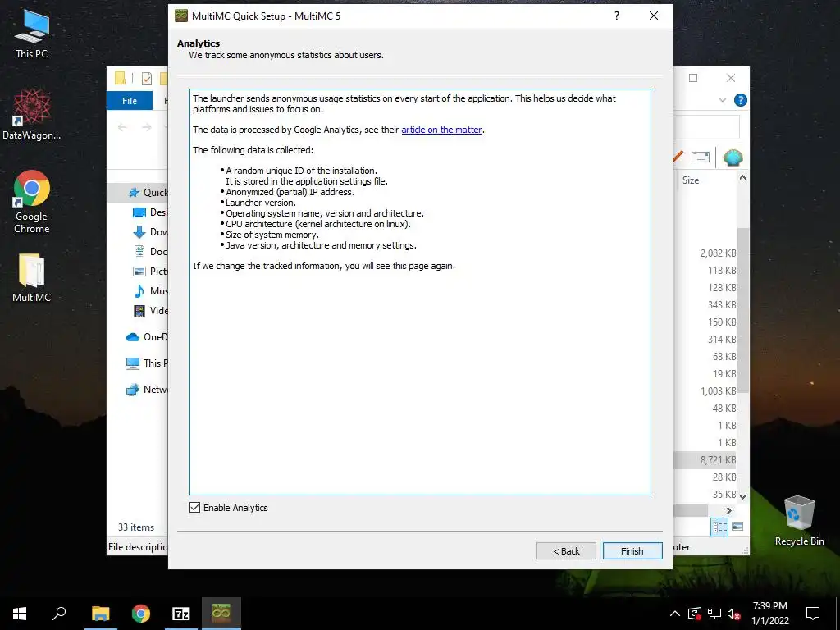This screenshot has height=630, width=840.
Task: Open the 'article on the matter' link
Action: 441,130
